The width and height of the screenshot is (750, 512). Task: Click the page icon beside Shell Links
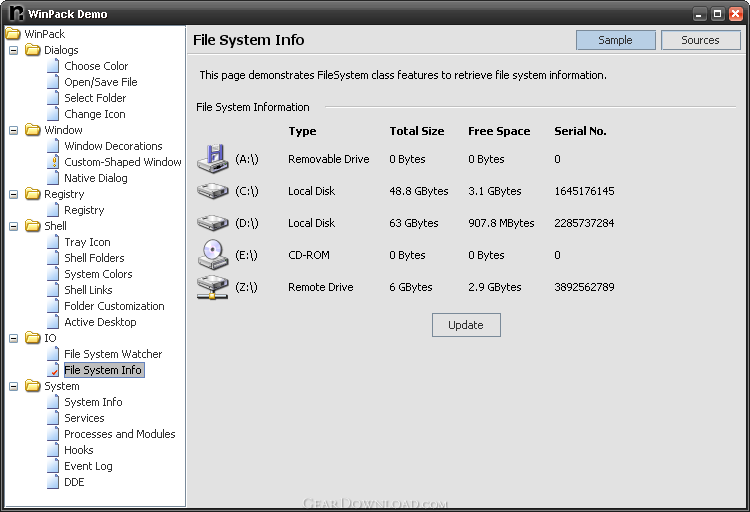click(x=53, y=290)
